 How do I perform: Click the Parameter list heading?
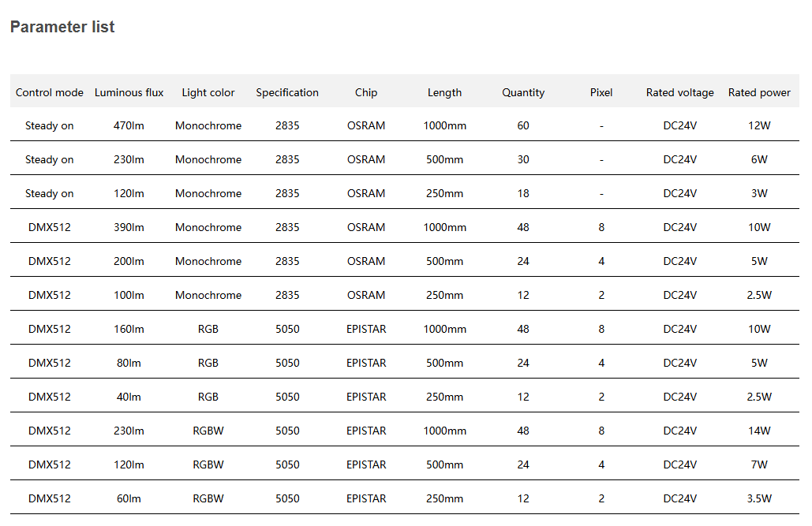coord(62,27)
